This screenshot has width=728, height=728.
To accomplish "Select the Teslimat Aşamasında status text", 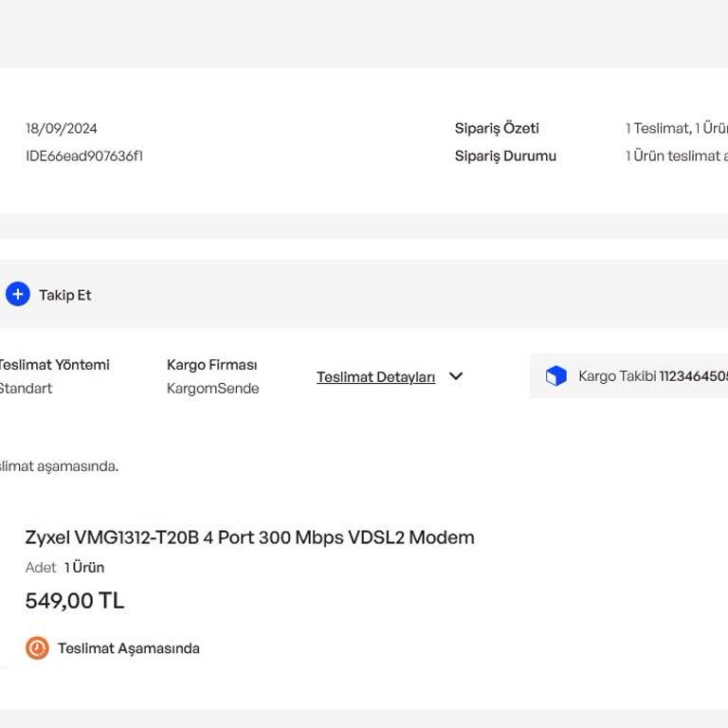I will (x=129, y=648).
